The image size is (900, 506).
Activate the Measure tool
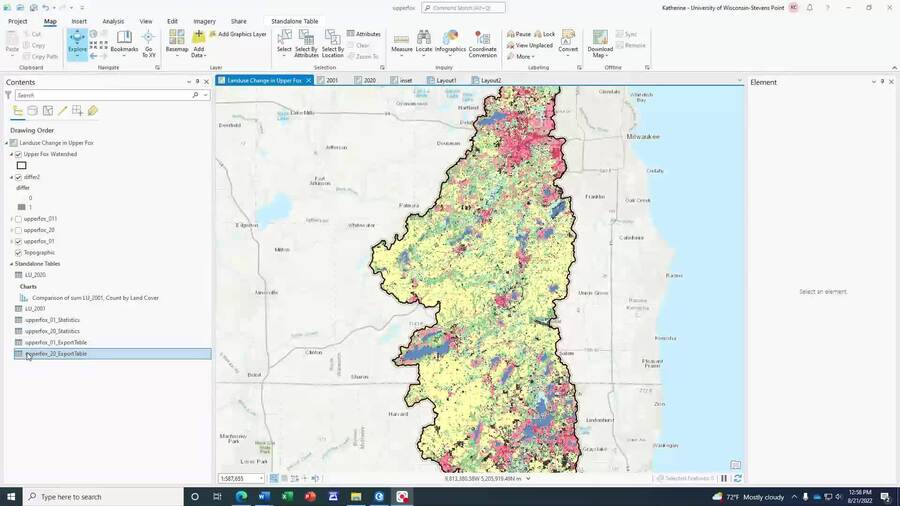coord(402,43)
